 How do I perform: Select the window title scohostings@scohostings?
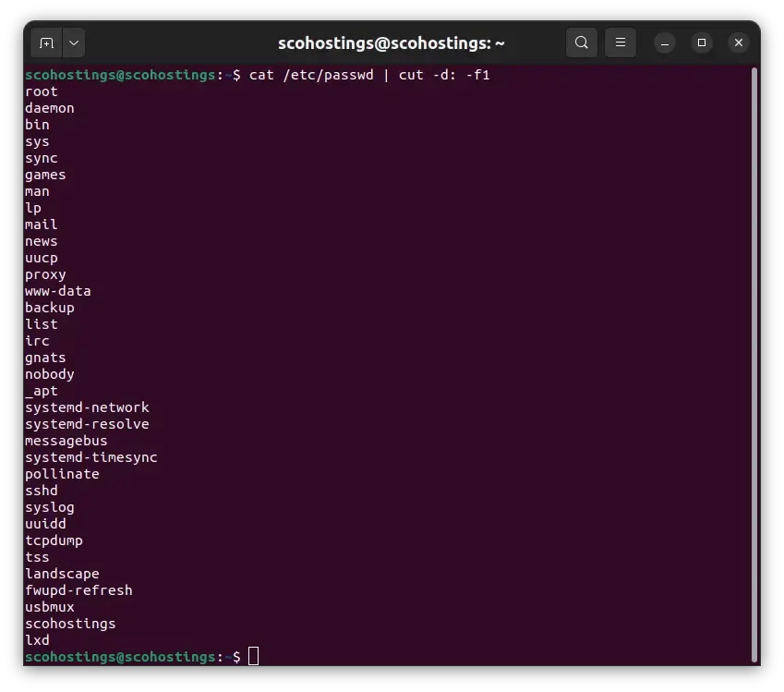point(388,42)
